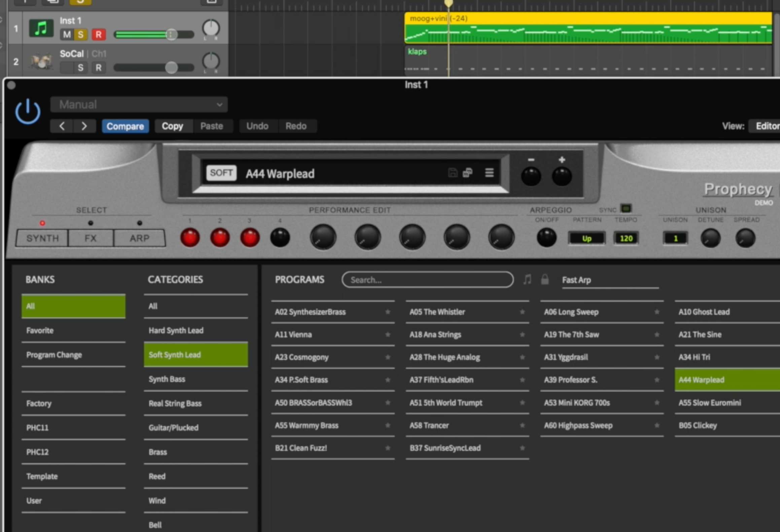This screenshot has height=532, width=780.
Task: Mute the Inst 1 track
Action: click(x=67, y=35)
